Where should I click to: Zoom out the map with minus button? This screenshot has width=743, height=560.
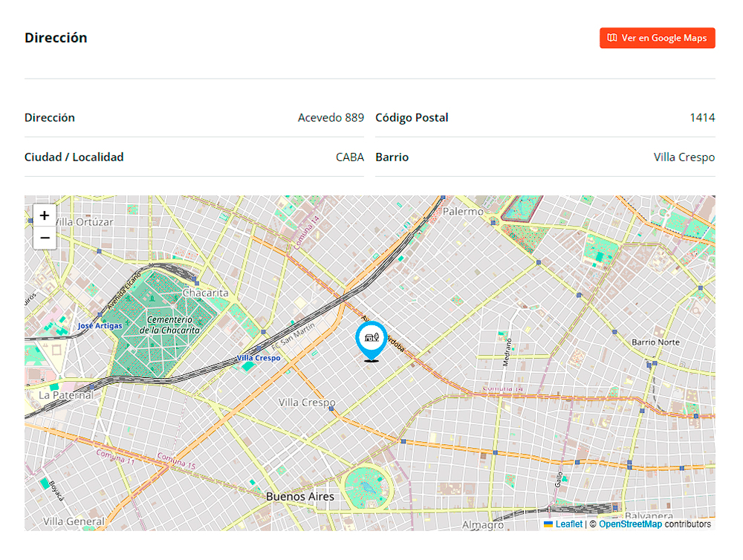pos(45,238)
